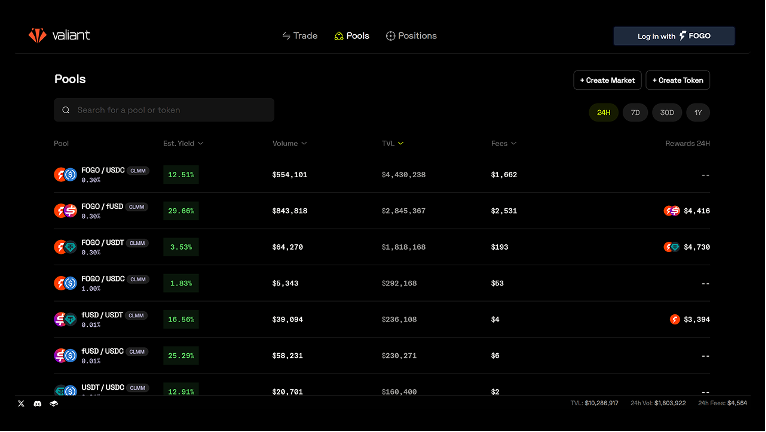The width and height of the screenshot is (766, 432).
Task: Open the Positions tab
Action: tap(411, 36)
